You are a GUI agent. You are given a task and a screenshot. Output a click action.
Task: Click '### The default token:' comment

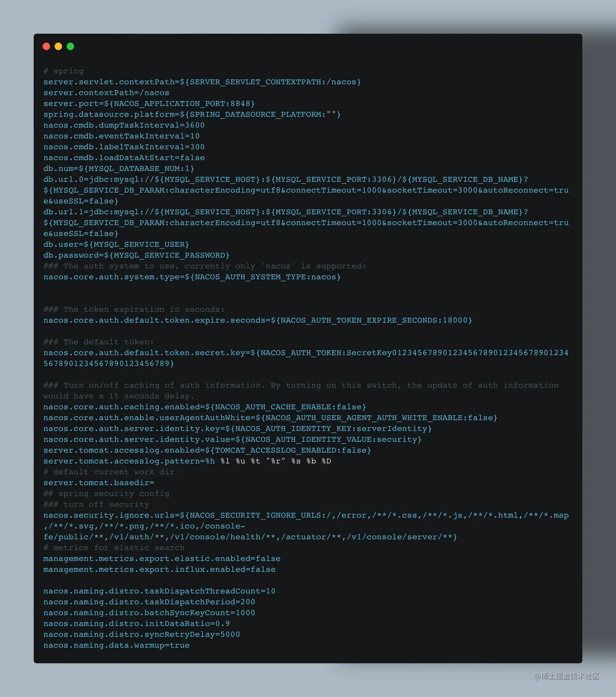pos(99,342)
